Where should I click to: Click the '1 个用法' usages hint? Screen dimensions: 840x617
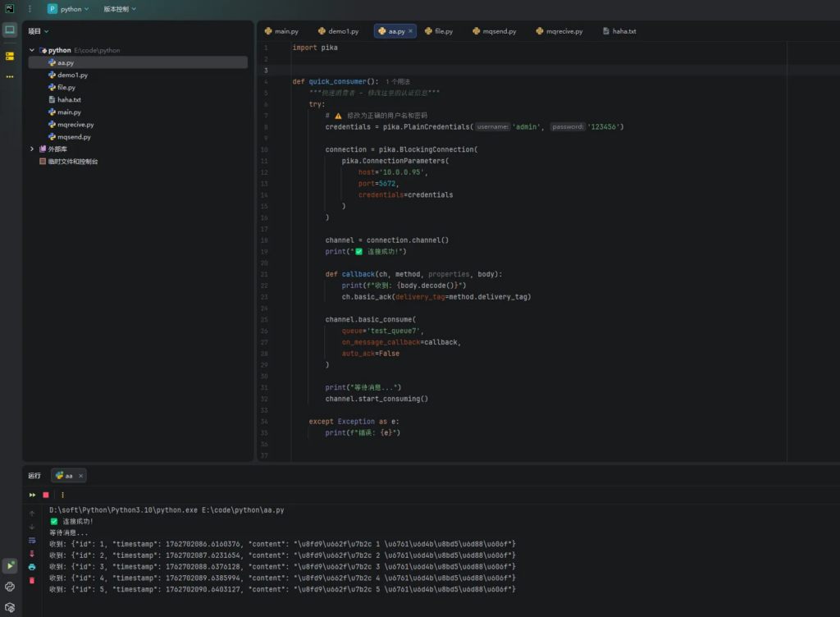(x=398, y=82)
